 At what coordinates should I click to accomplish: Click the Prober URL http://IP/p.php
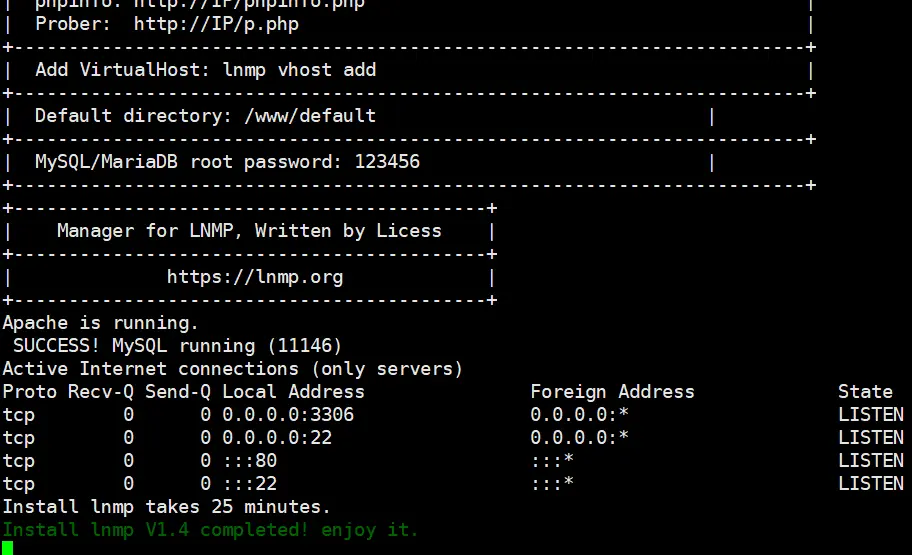point(216,24)
